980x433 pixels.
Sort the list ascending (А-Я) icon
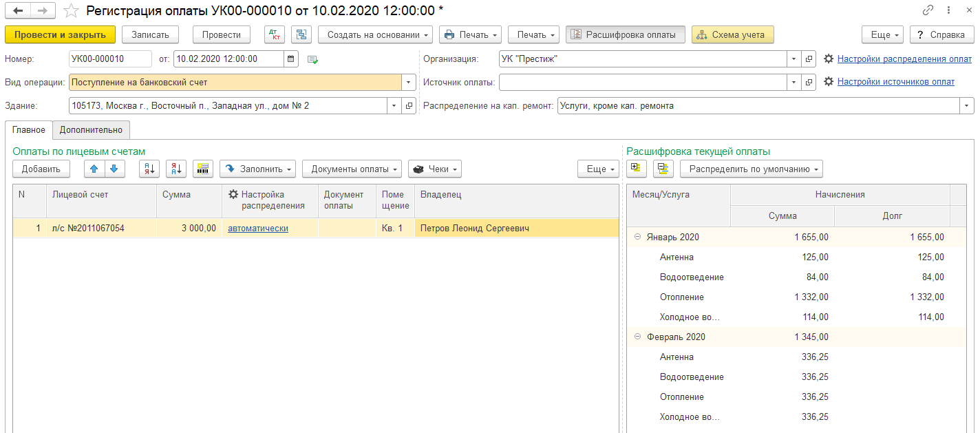(149, 169)
